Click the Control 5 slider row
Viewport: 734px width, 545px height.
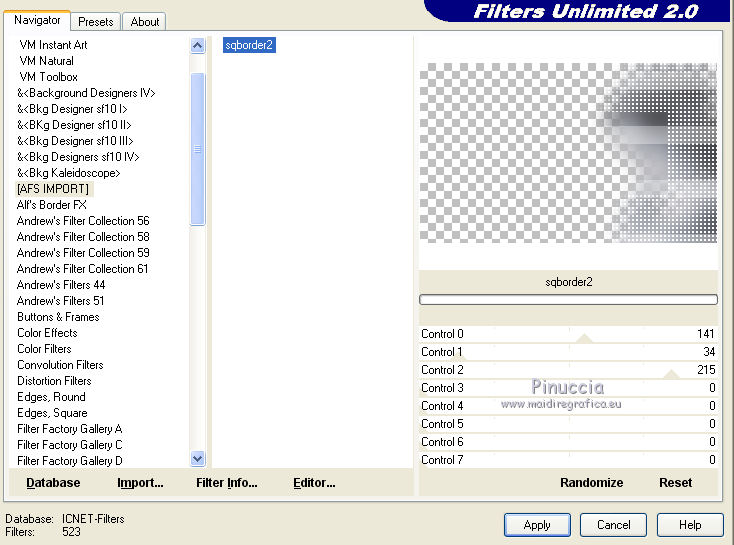click(568, 424)
